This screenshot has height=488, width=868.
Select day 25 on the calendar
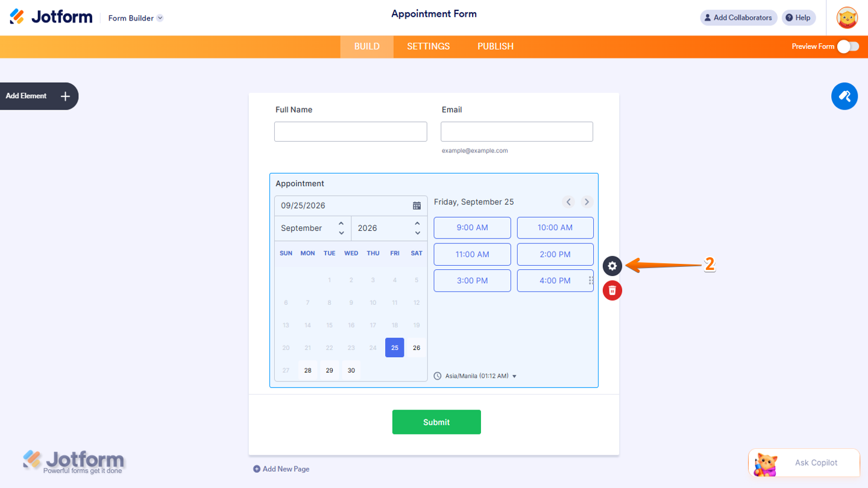click(395, 348)
